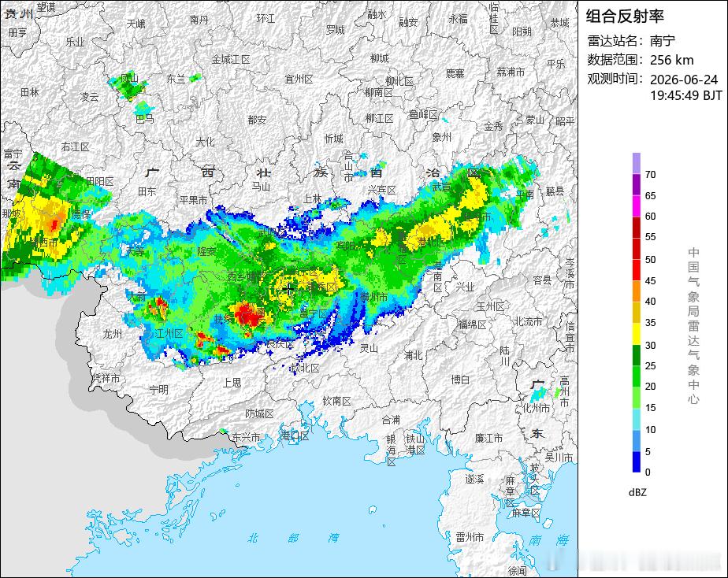Click the yellow 30–35 dBZ legend swatch

coord(636,334)
